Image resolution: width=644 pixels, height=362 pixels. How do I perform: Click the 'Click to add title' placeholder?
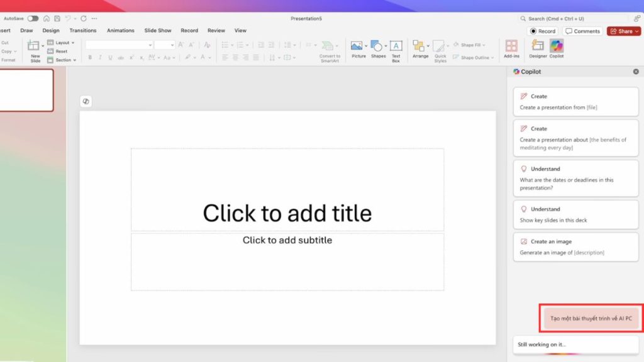click(x=287, y=213)
